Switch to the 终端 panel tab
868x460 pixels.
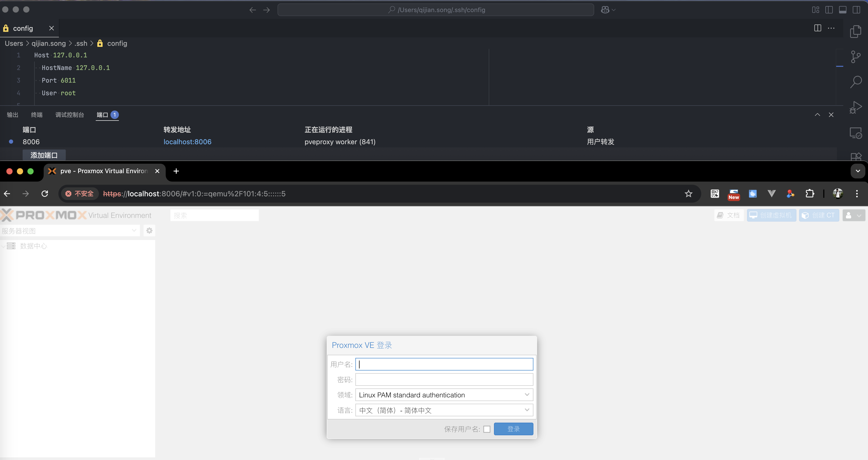tap(37, 115)
